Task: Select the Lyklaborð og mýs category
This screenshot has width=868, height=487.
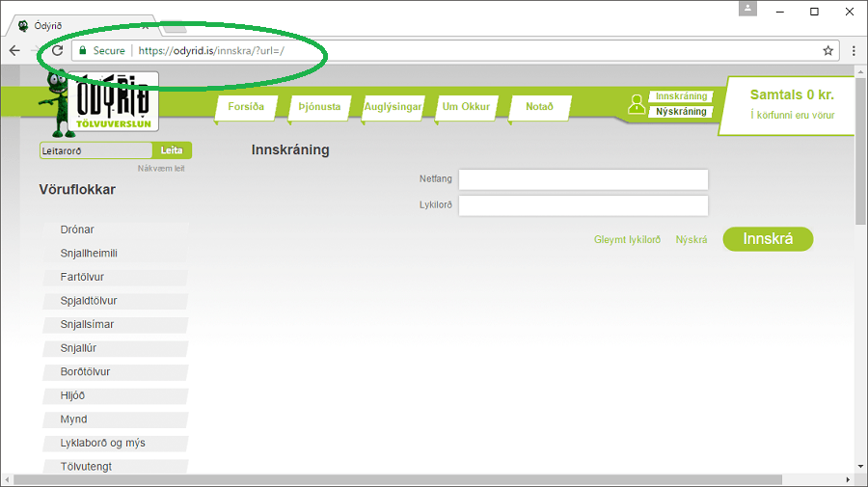Action: click(x=115, y=444)
